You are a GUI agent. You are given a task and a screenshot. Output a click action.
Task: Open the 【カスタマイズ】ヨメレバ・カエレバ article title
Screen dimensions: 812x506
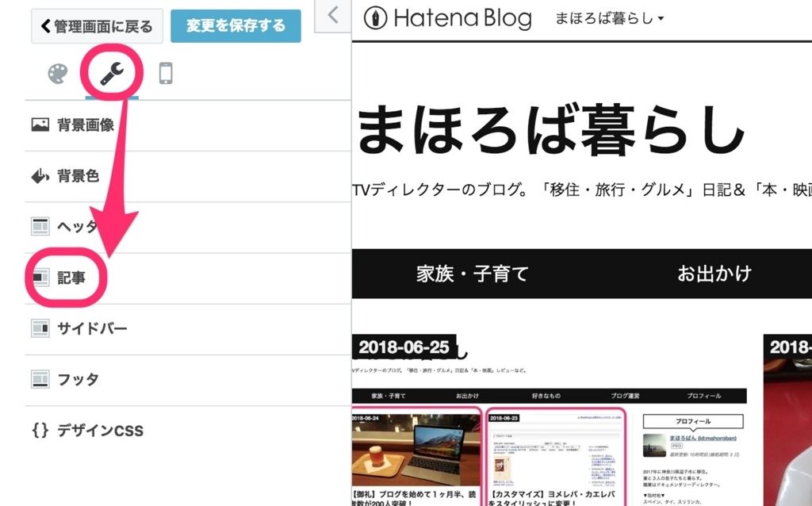coord(552,499)
